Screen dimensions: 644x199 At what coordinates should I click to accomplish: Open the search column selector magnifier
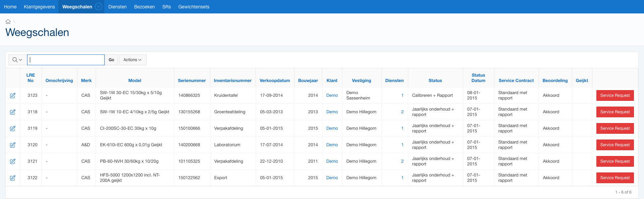pyautogui.click(x=17, y=60)
